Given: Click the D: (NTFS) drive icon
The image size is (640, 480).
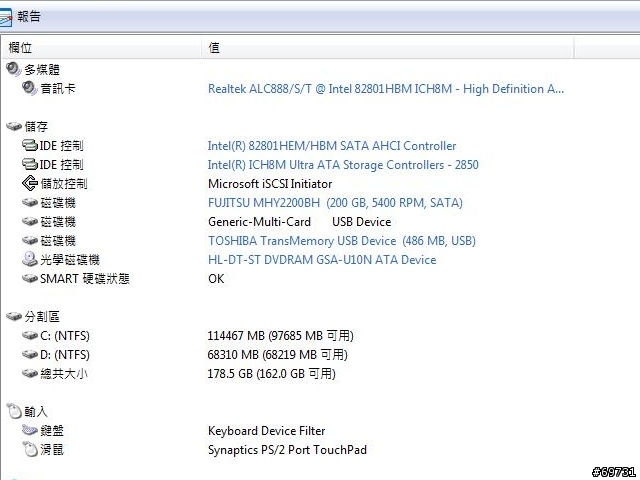Looking at the screenshot, I should coord(30,354).
